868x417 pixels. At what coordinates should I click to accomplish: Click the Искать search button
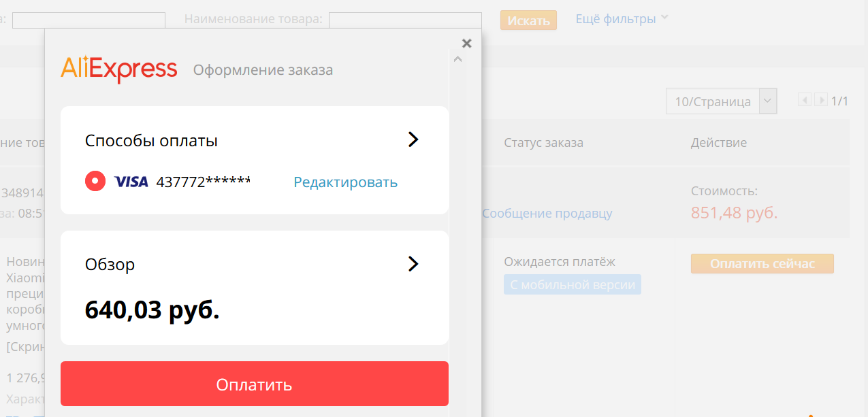(528, 20)
